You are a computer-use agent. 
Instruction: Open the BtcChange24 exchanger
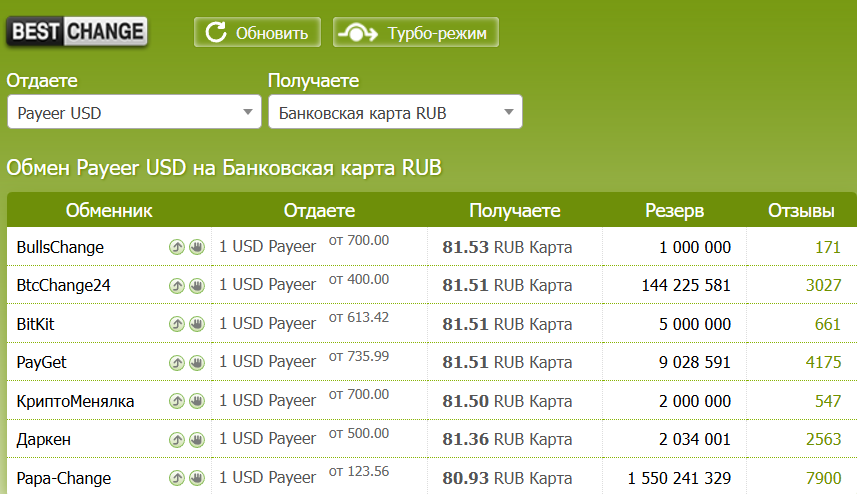coord(63,286)
